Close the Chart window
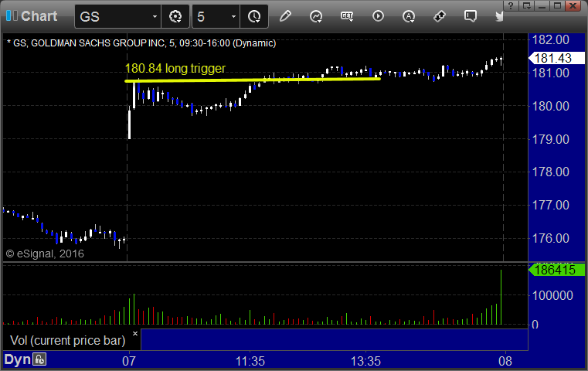This screenshot has width=588, height=371. tap(573, 5)
